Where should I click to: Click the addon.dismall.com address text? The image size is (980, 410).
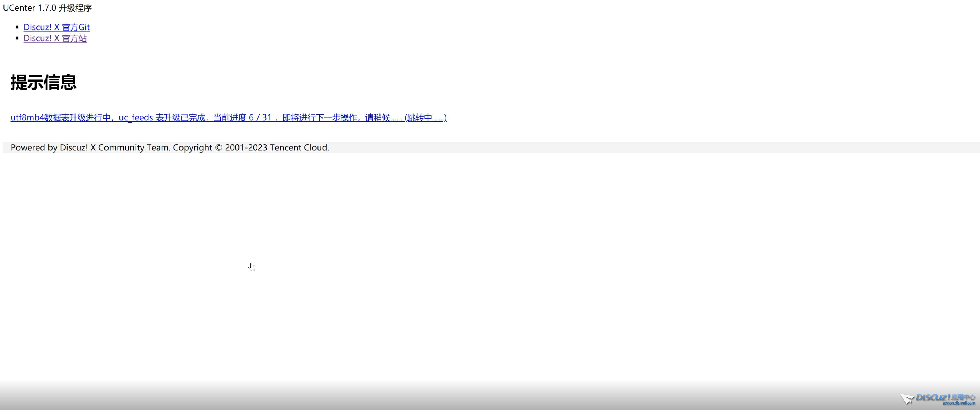[959, 403]
